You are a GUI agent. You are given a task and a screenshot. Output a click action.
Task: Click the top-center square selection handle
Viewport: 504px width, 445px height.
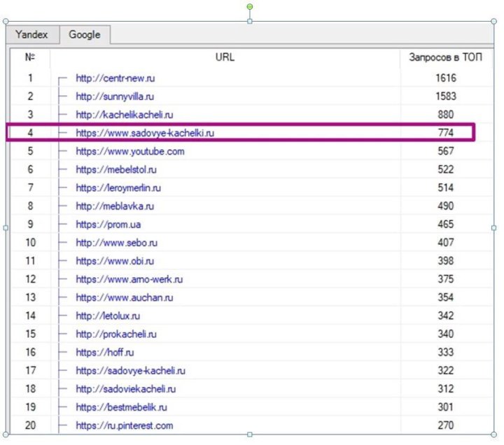[x=250, y=22]
